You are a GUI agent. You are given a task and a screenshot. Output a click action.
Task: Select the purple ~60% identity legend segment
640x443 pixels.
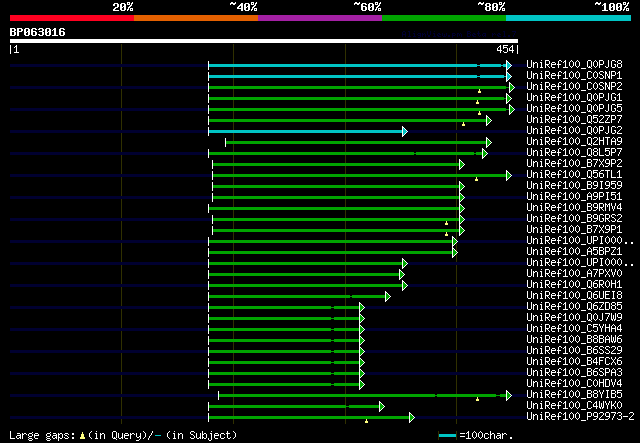(x=320, y=18)
